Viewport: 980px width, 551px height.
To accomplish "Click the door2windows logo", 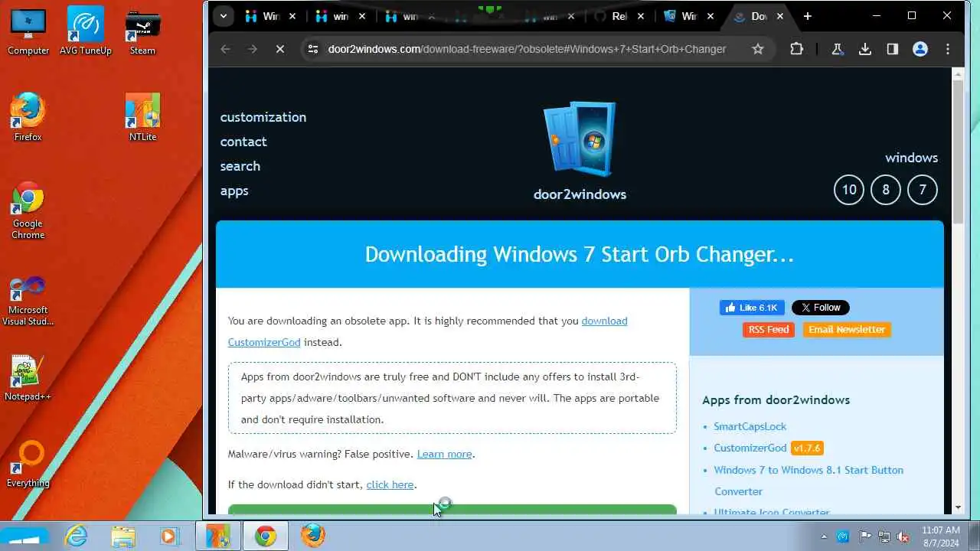I will tap(580, 151).
